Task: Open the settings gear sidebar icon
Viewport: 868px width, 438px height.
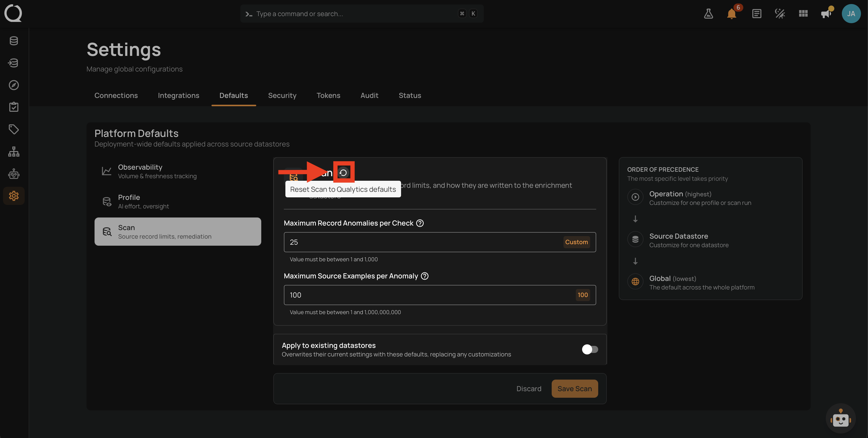Action: 14,196
